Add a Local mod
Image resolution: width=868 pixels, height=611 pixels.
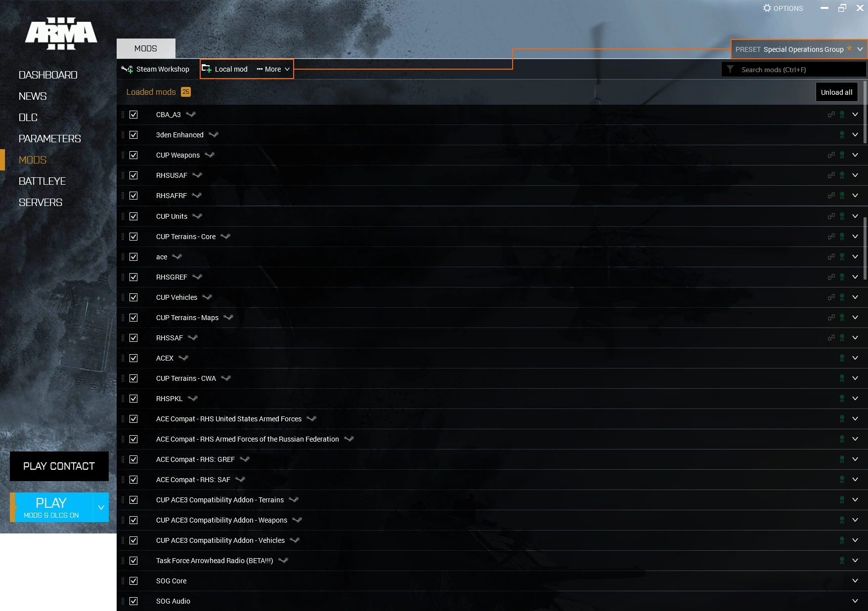[225, 69]
